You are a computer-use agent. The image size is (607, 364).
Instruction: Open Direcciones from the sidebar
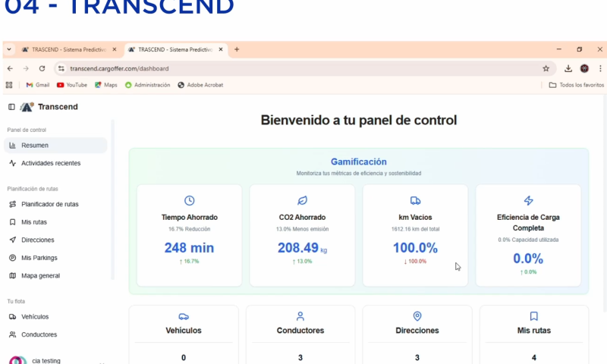37,240
